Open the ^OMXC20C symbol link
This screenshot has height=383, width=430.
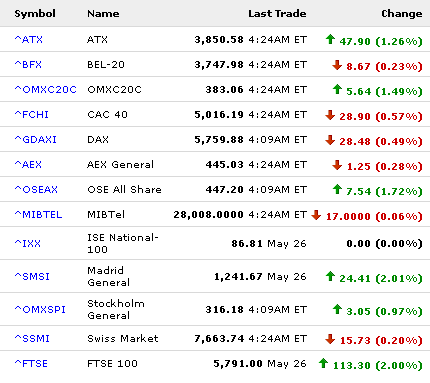46,89
